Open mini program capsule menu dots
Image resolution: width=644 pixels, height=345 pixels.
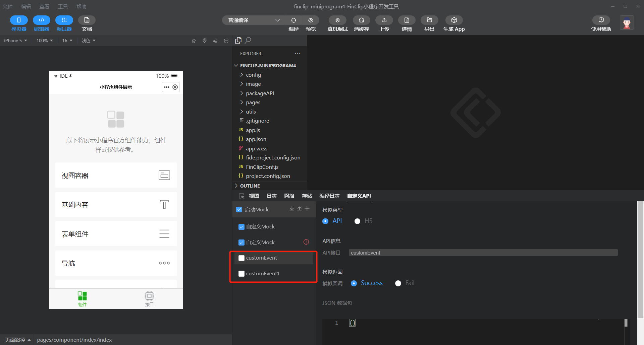pos(167,87)
